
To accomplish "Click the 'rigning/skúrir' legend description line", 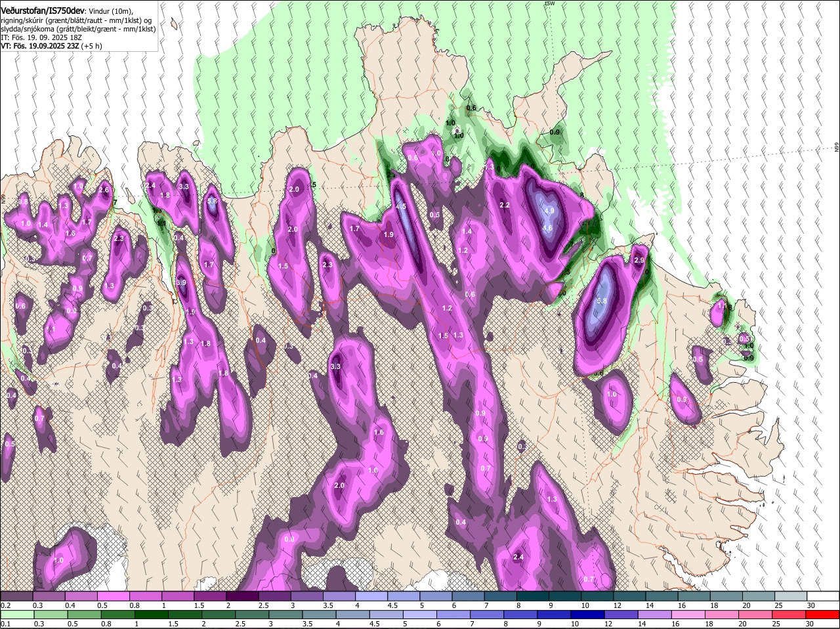I will [x=76, y=20].
